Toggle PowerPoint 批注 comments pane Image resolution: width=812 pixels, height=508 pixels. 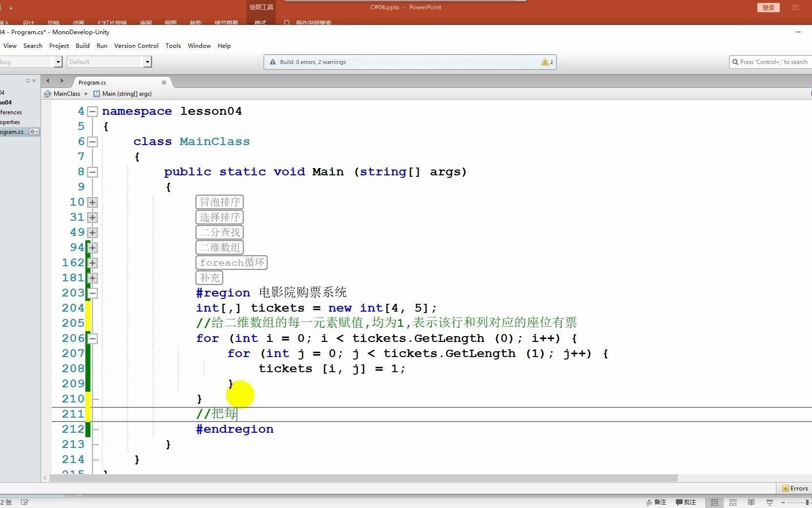686,502
